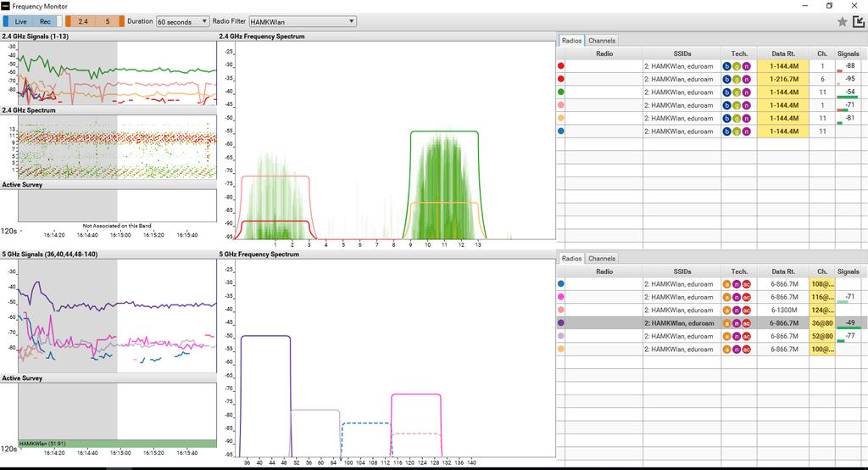The width and height of the screenshot is (868, 470).
Task: Click green color dot of -54 signal radio
Action: (x=561, y=92)
